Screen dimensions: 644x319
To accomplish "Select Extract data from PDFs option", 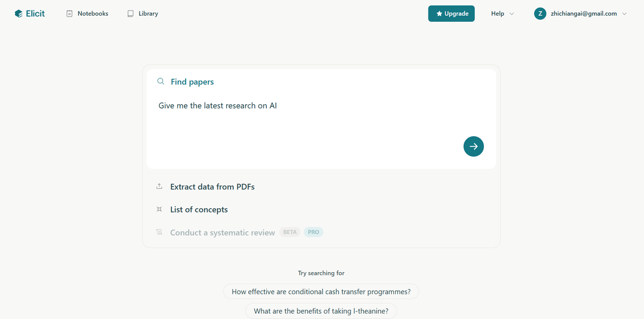I will pyautogui.click(x=212, y=186).
